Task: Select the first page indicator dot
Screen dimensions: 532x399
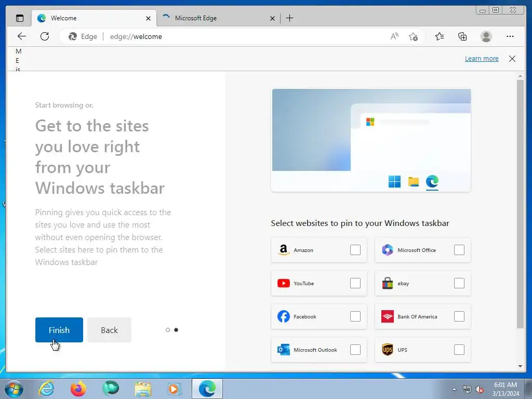Action: click(x=168, y=330)
